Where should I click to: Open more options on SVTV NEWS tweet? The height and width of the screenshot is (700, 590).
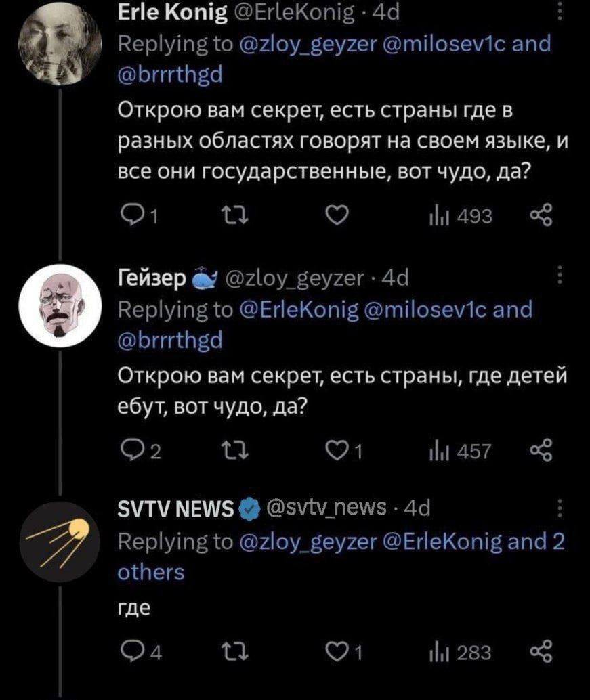[559, 508]
